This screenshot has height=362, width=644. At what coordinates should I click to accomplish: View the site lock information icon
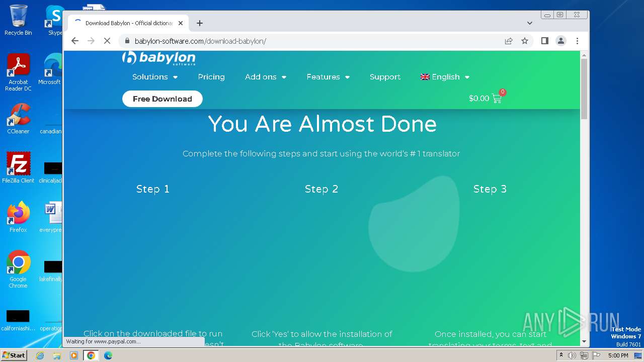(x=127, y=41)
